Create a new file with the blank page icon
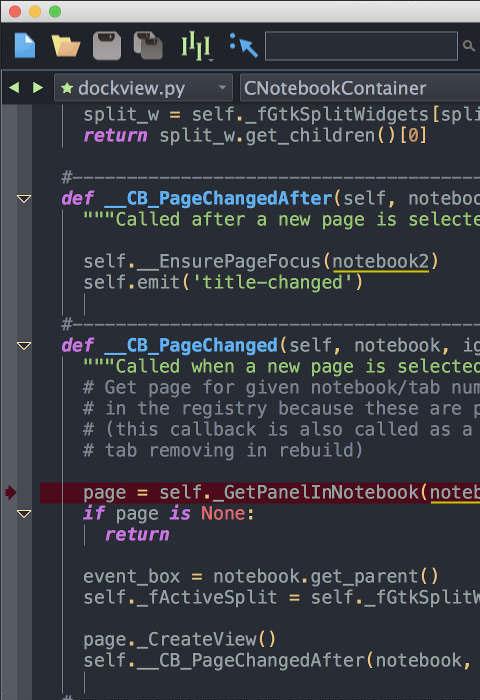480x700 pixels. 25,45
